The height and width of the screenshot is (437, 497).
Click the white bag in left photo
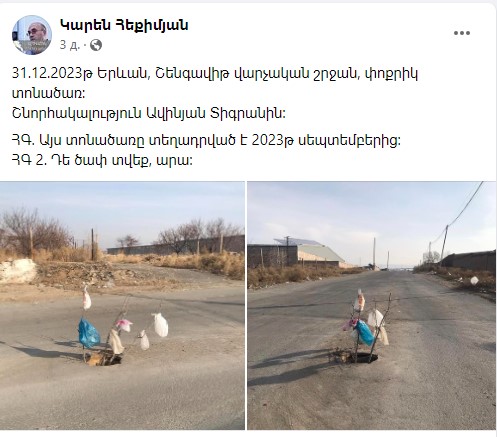[x=160, y=325]
